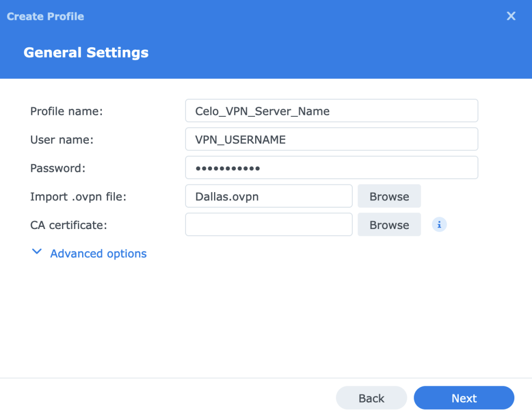The width and height of the screenshot is (532, 417).
Task: Click the blue information badge beside Browse
Action: [439, 224]
